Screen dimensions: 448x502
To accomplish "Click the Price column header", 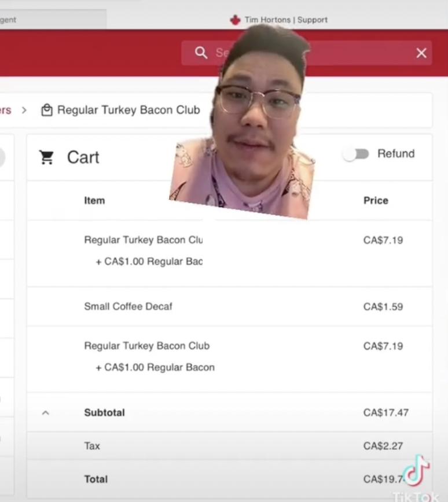I will (376, 201).
